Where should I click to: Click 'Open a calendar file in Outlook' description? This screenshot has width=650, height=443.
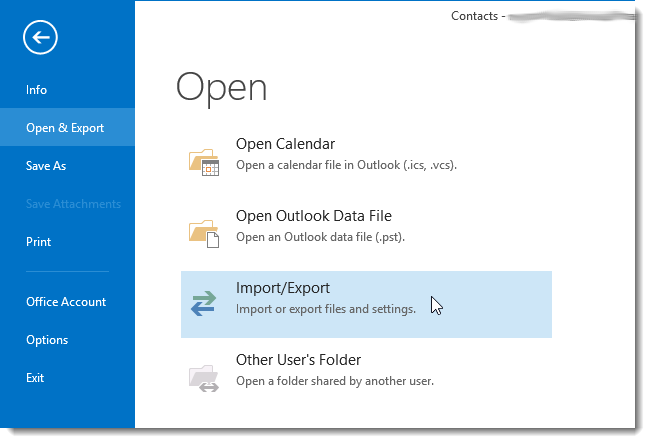[x=346, y=165]
